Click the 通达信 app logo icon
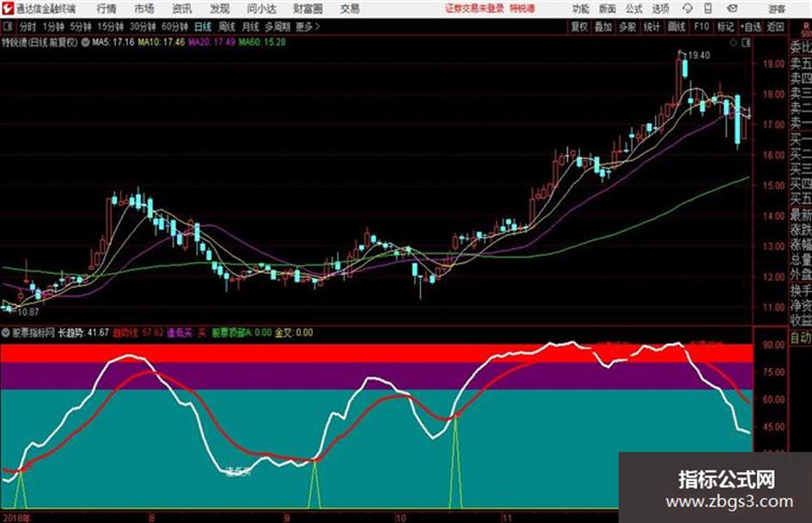 8,9
